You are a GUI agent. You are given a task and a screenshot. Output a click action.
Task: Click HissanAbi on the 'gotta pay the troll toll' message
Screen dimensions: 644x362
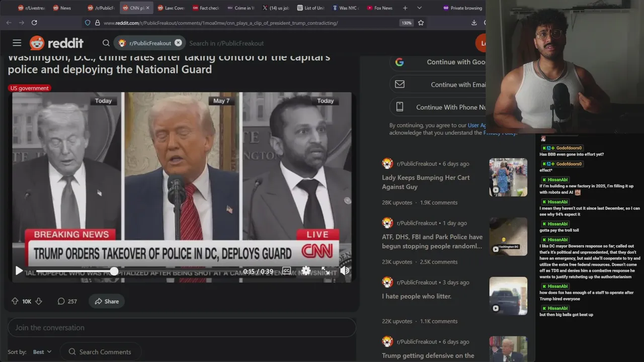click(557, 224)
